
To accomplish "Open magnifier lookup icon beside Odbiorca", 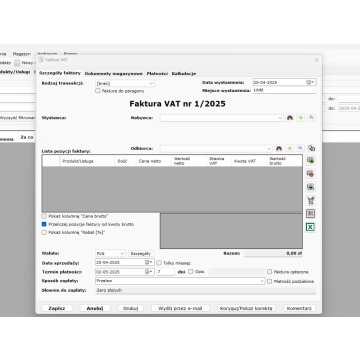I will pyautogui.click(x=300, y=148).
